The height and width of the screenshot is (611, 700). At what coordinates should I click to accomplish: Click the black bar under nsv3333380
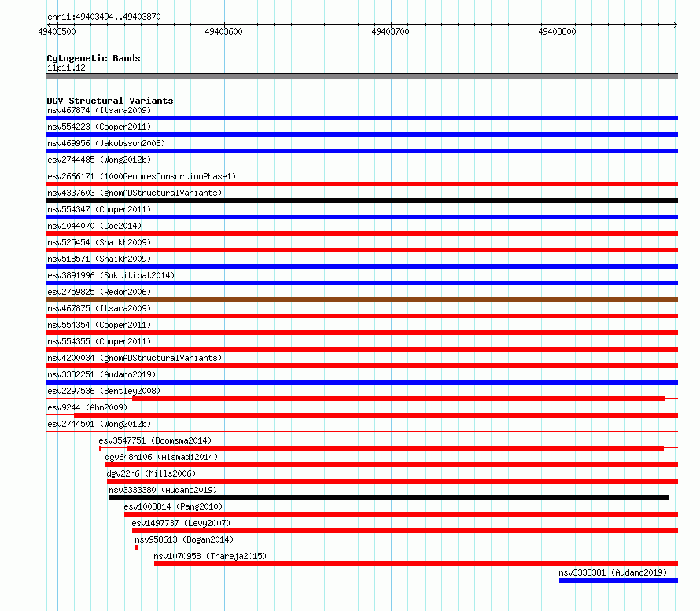click(389, 498)
